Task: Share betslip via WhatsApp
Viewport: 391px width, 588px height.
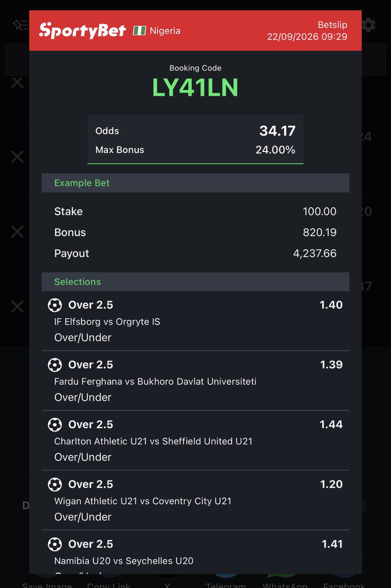Action: coord(285,585)
